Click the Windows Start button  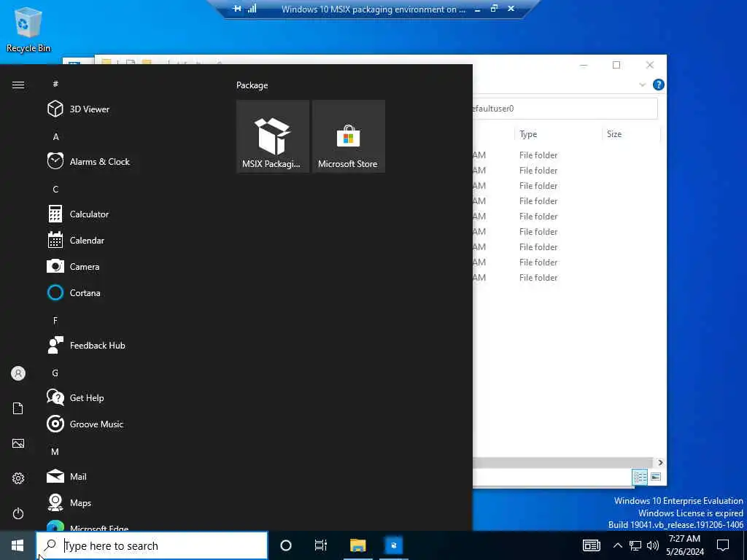coord(18,545)
